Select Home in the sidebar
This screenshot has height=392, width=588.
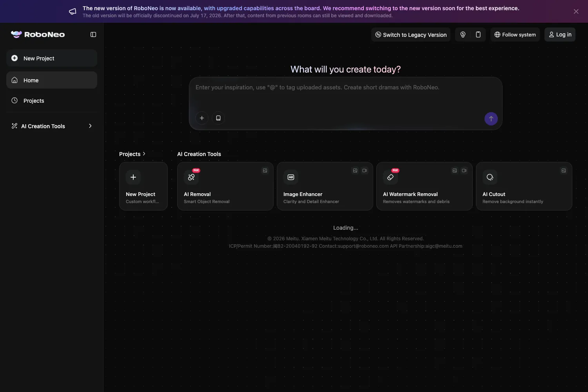pos(52,80)
